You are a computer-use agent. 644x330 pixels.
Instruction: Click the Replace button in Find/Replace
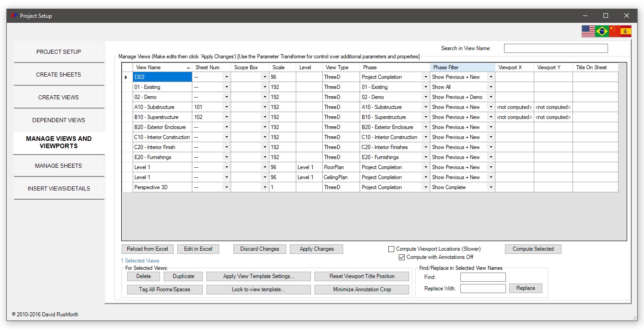526,288
